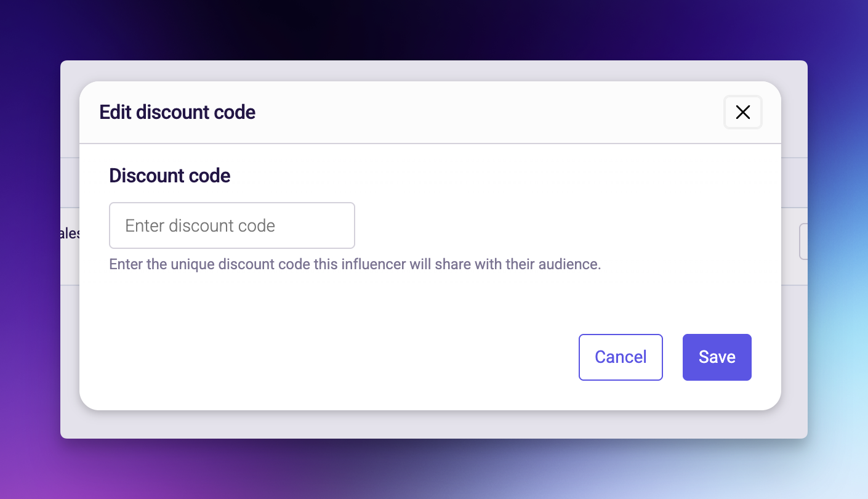Click the divider line under the dialog title
The image size is (868, 499).
point(430,143)
